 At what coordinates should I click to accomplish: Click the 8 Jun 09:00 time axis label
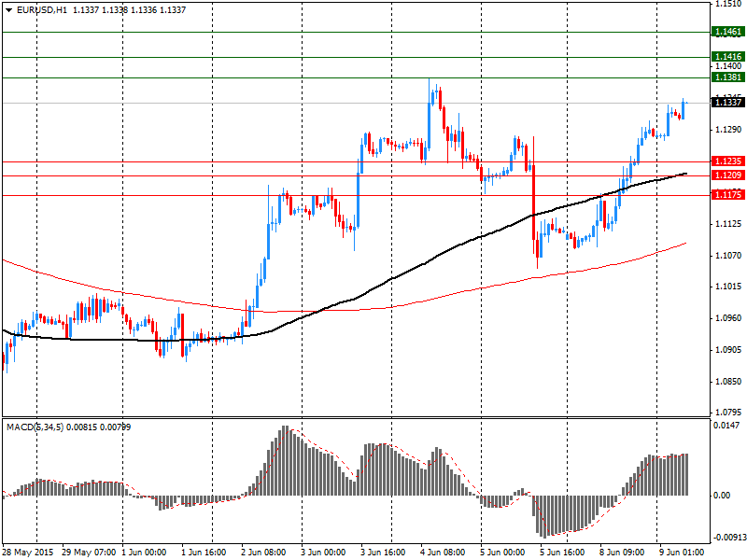coord(622,553)
